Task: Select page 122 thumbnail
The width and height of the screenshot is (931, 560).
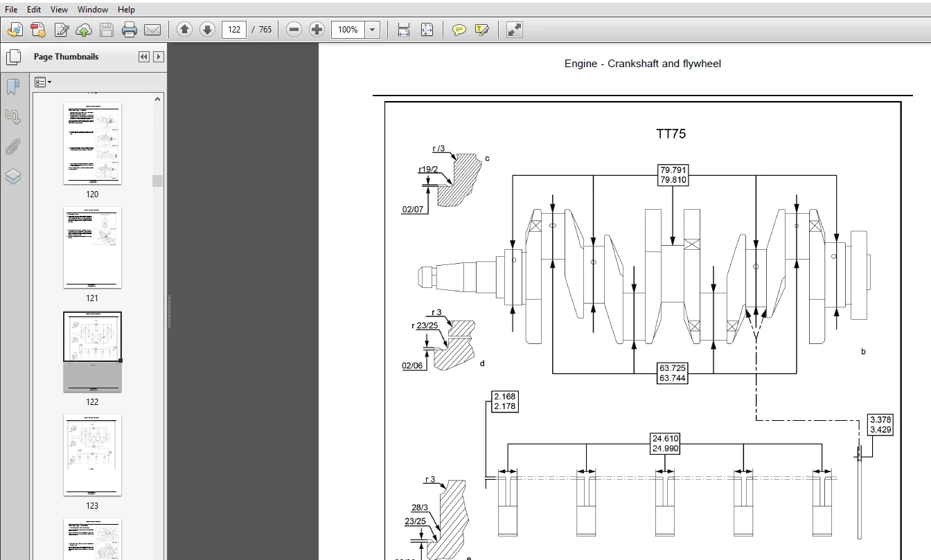Action: [92, 352]
